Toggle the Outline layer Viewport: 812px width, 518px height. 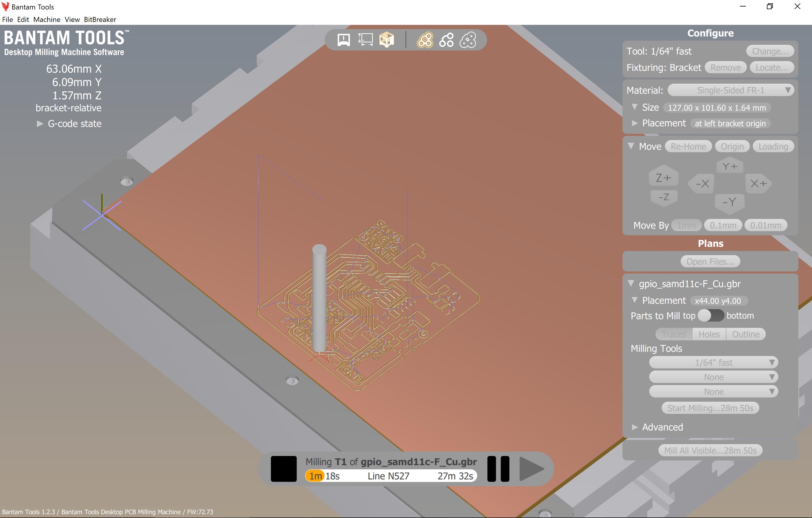[x=746, y=334]
